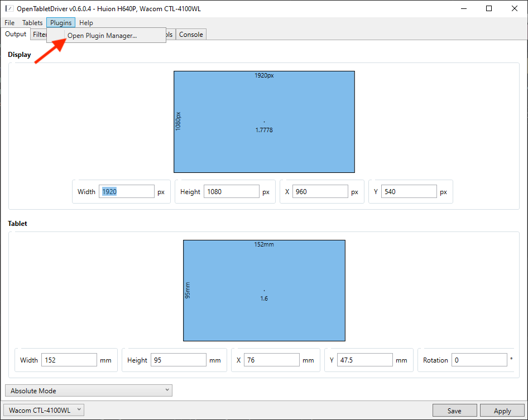This screenshot has width=528, height=420.
Task: Click the Display Width input field
Action: tap(126, 192)
